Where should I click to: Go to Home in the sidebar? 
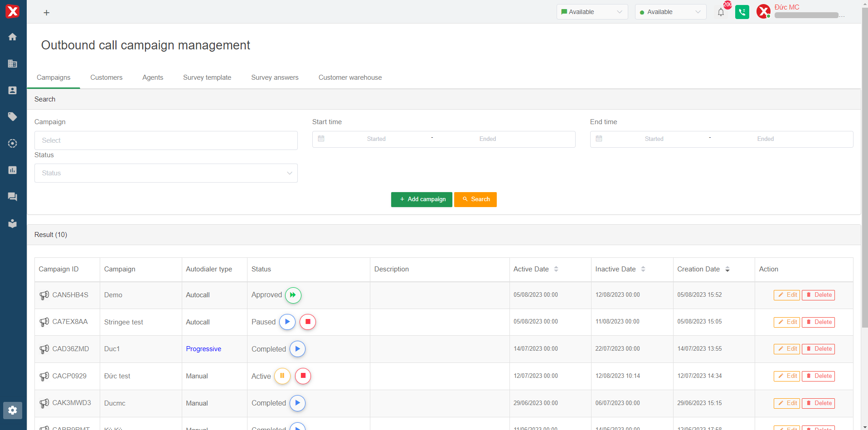coord(13,37)
